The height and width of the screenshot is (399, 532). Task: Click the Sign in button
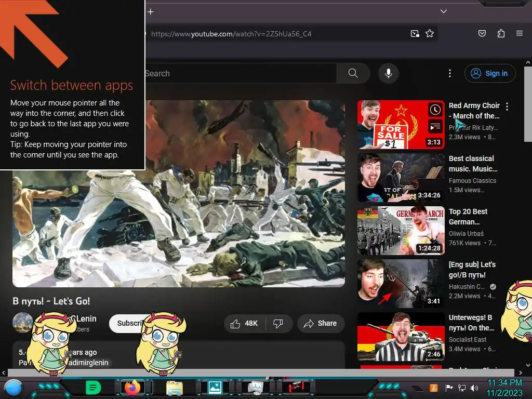489,73
